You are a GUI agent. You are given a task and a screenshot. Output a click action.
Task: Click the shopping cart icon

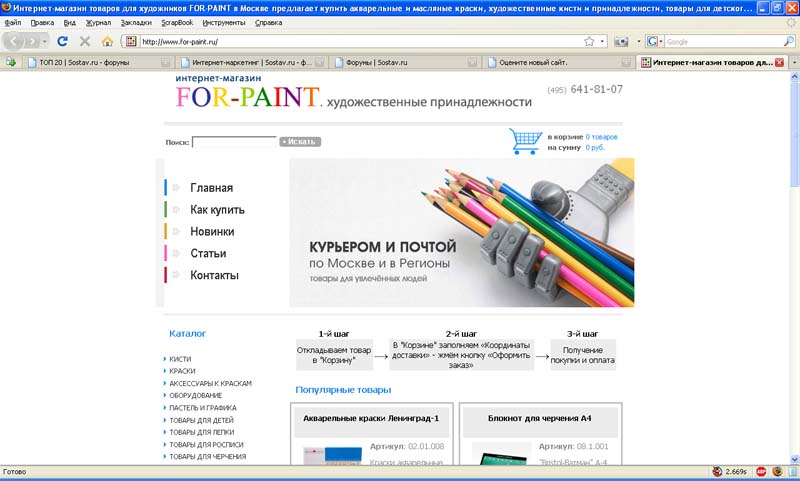pyautogui.click(x=525, y=141)
